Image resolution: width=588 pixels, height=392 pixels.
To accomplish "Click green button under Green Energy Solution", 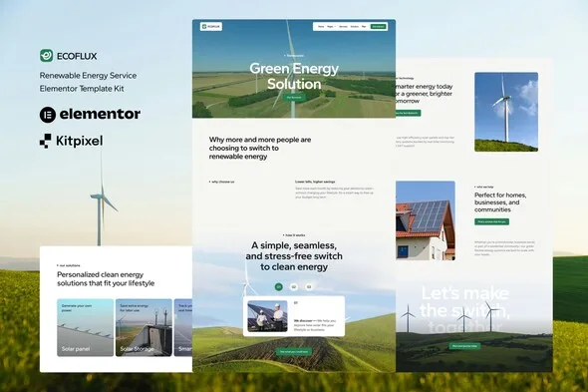I will click(294, 97).
